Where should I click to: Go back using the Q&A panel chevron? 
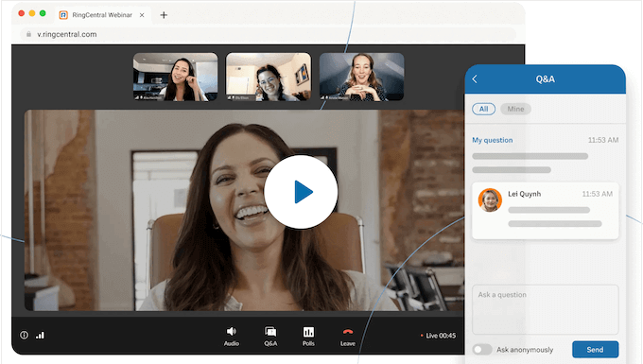(475, 79)
